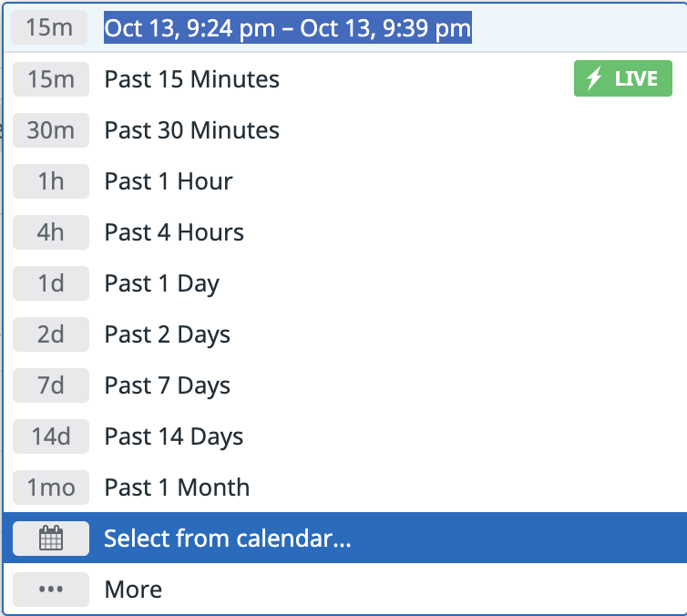
Task: Click the highlighted Oct 13 date range field
Action: (287, 27)
